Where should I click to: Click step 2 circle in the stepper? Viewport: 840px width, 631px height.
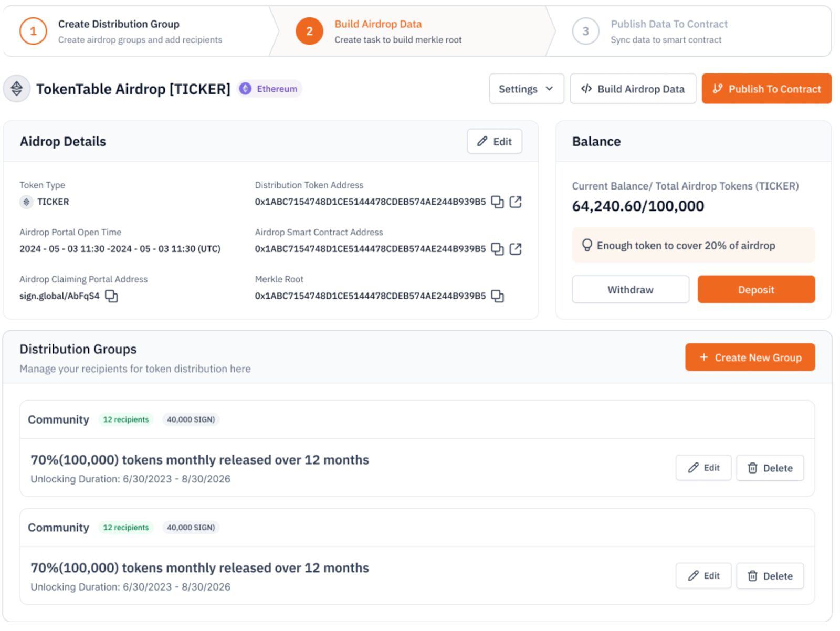[309, 31]
